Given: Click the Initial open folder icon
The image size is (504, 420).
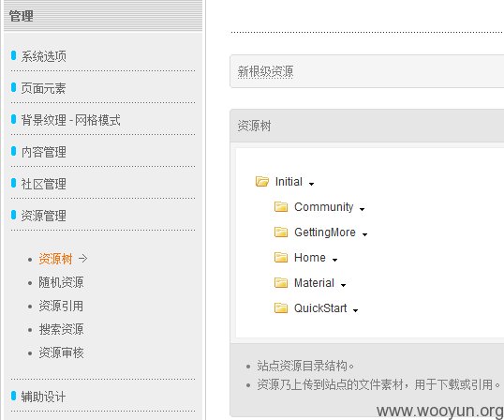Looking at the screenshot, I should click(x=262, y=181).
